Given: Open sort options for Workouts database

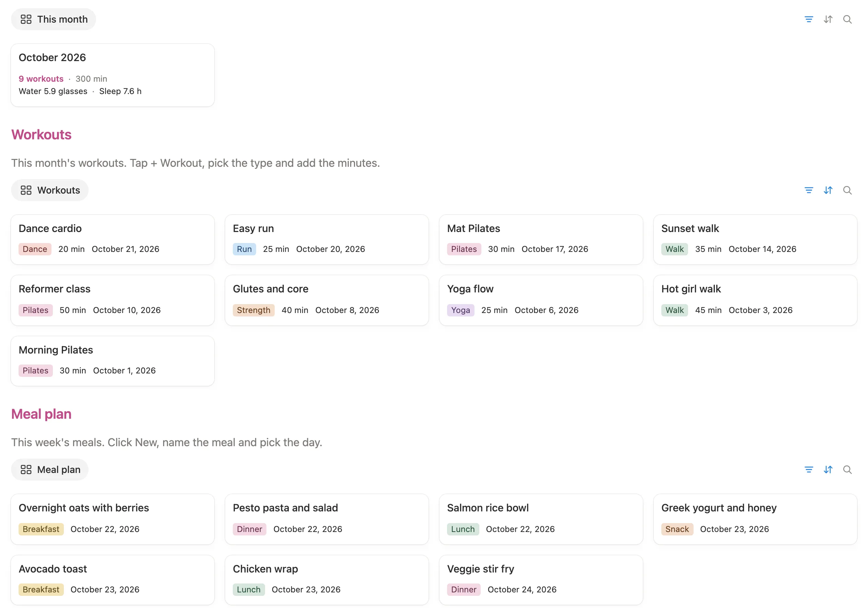Looking at the screenshot, I should [x=828, y=190].
